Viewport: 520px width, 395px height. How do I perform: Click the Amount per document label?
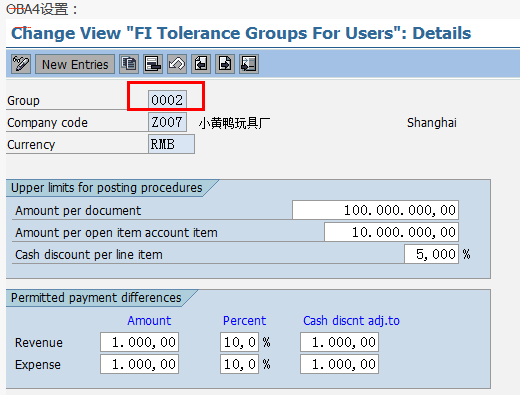(78, 211)
